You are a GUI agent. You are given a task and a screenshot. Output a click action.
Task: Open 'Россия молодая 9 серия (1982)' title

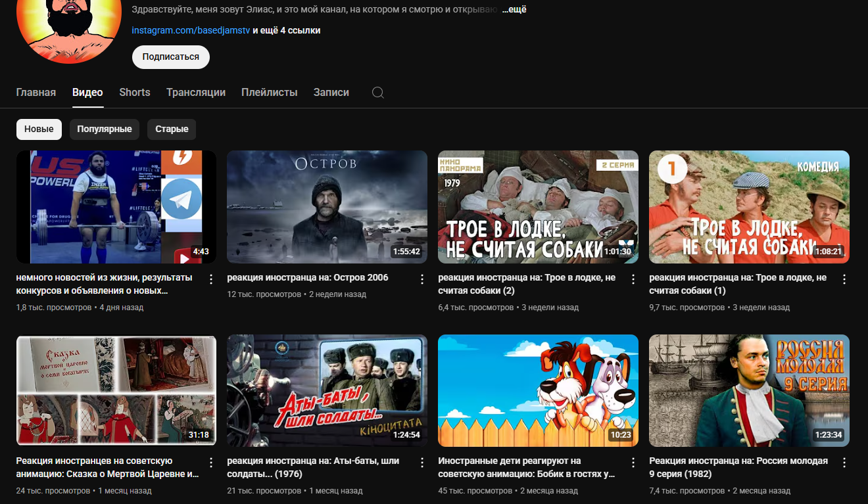[x=738, y=467]
